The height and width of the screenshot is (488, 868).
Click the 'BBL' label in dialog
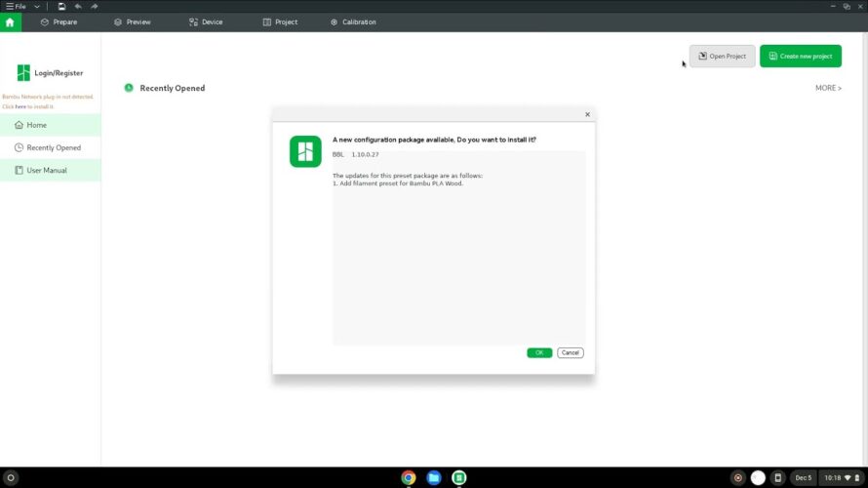click(337, 154)
